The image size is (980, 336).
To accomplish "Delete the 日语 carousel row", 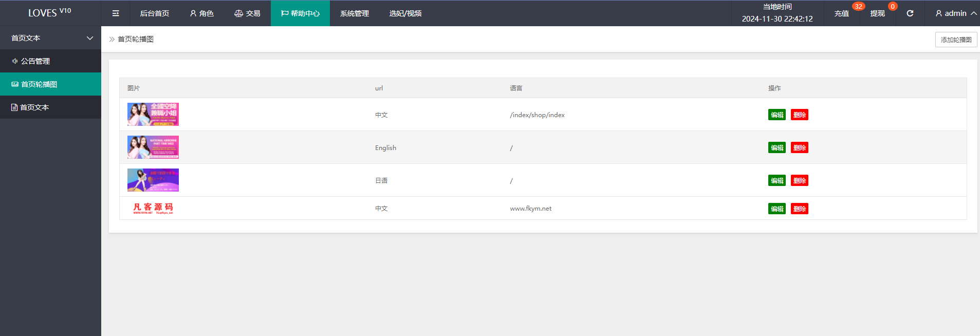I will point(799,180).
